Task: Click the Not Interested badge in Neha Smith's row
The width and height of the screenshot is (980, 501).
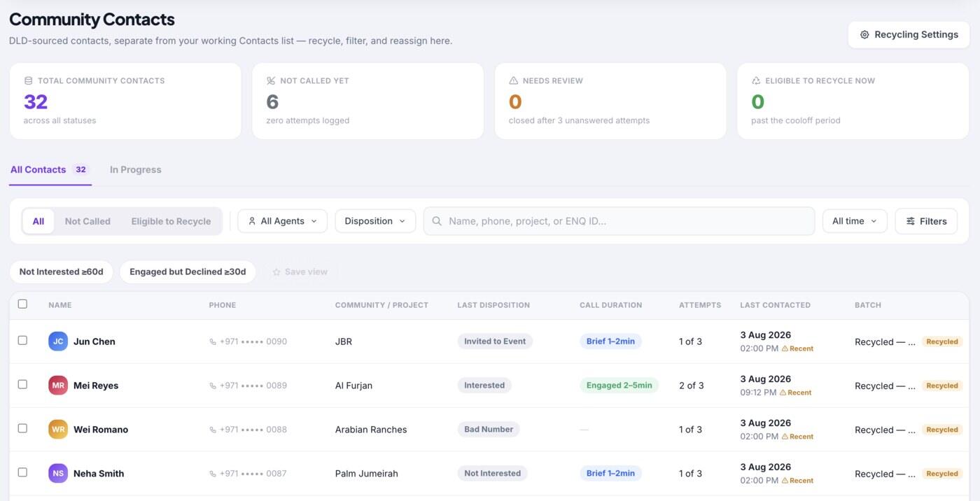Action: pos(492,474)
